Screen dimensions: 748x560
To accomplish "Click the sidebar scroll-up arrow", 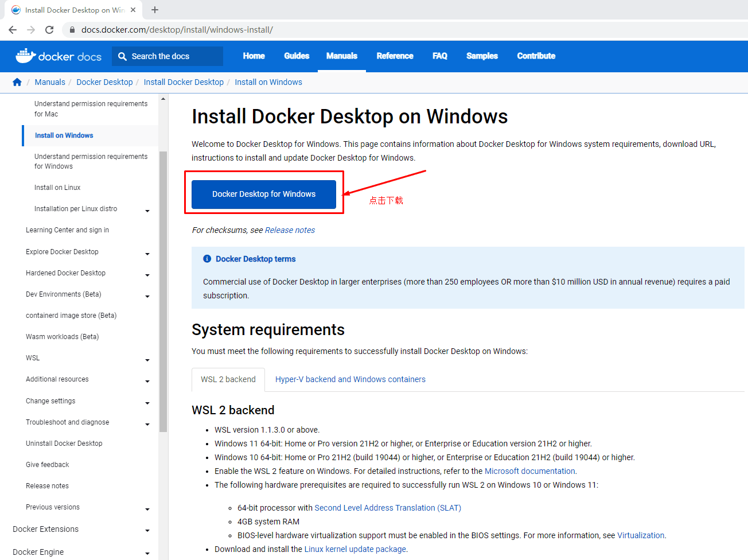I will tap(163, 99).
